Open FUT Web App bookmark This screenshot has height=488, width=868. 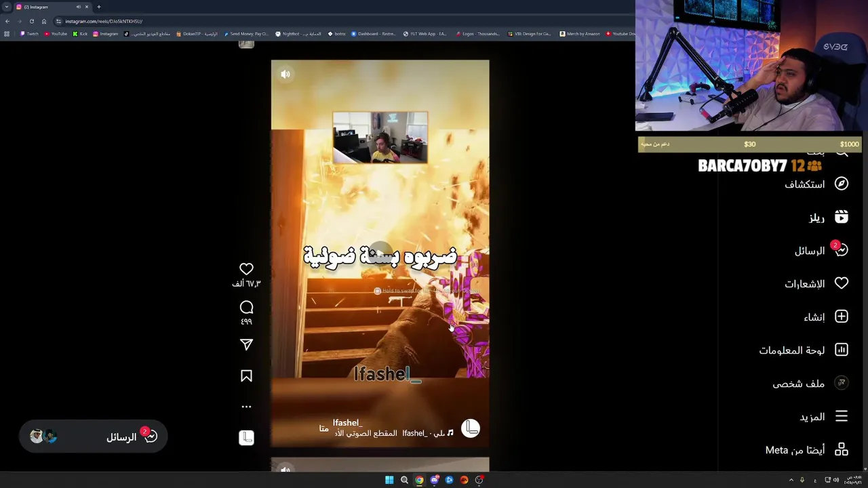click(425, 34)
